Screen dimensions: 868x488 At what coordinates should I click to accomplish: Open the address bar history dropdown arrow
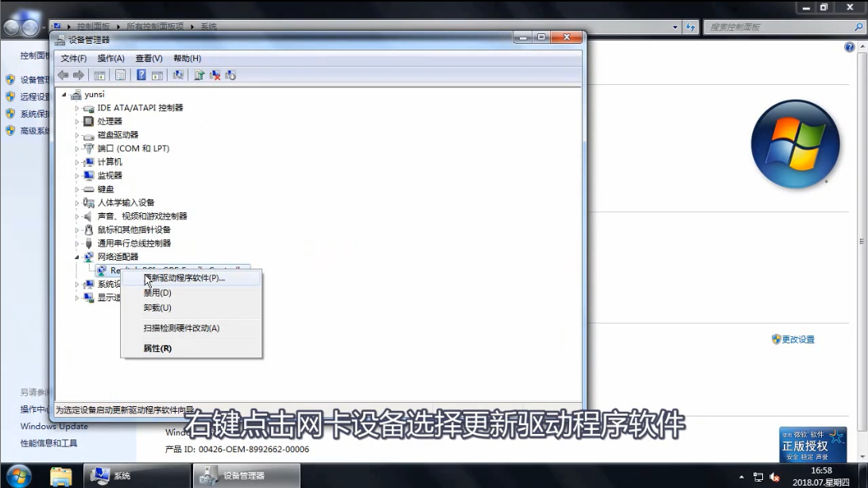click(675, 26)
